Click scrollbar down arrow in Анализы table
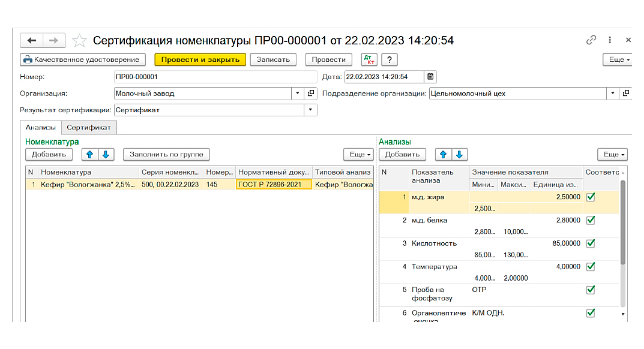 (x=622, y=314)
